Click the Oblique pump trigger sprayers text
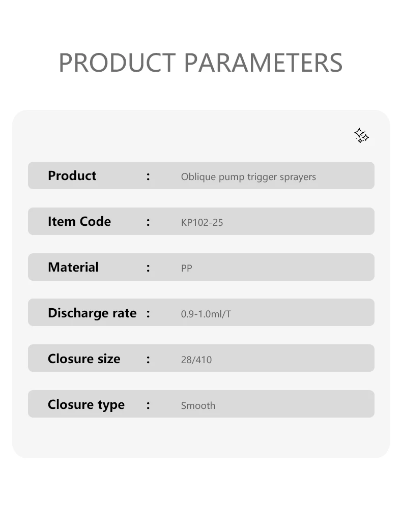 [x=248, y=177]
